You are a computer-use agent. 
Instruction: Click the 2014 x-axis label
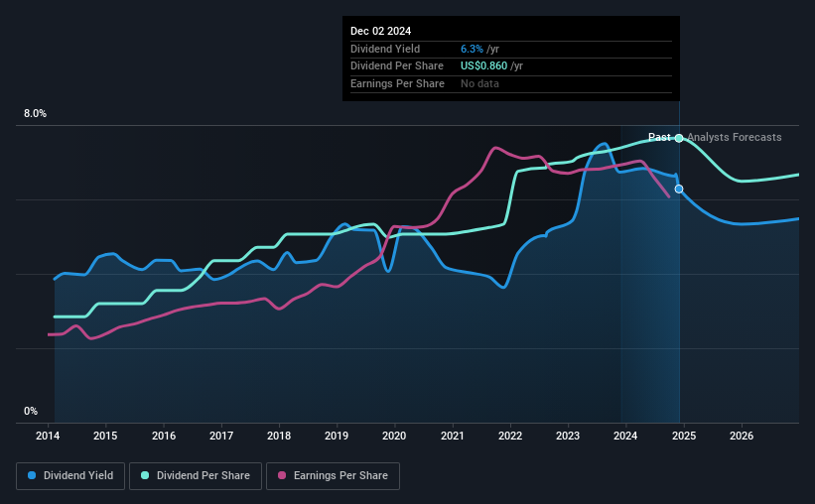tap(48, 436)
